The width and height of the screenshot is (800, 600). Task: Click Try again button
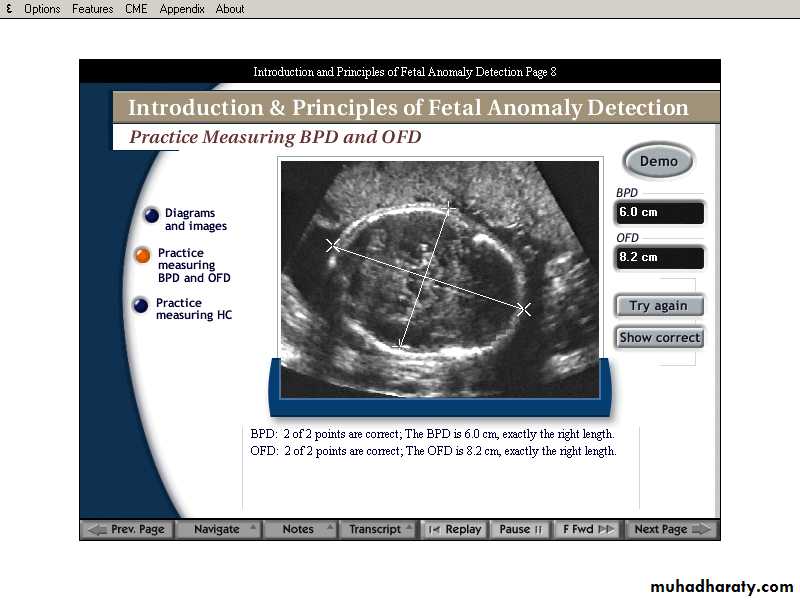[659, 306]
